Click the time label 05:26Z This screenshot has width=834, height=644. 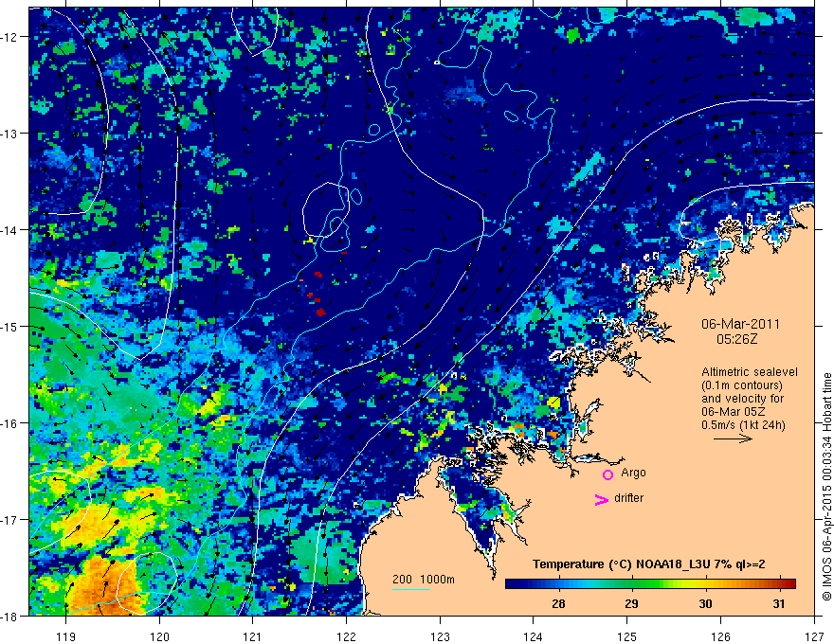[736, 339]
